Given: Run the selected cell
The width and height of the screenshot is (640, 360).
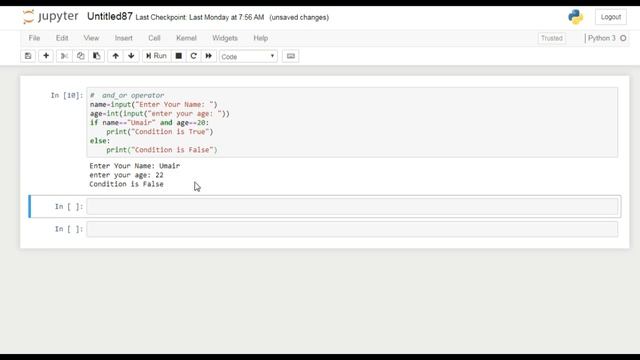Looking at the screenshot, I should 156,56.
